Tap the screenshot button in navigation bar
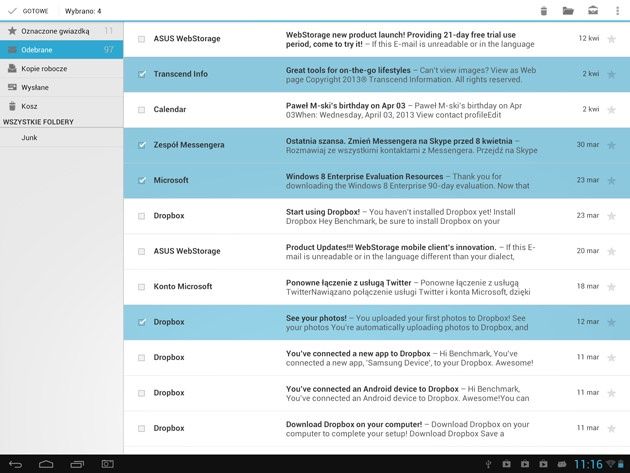This screenshot has width=630, height=473. [107, 465]
